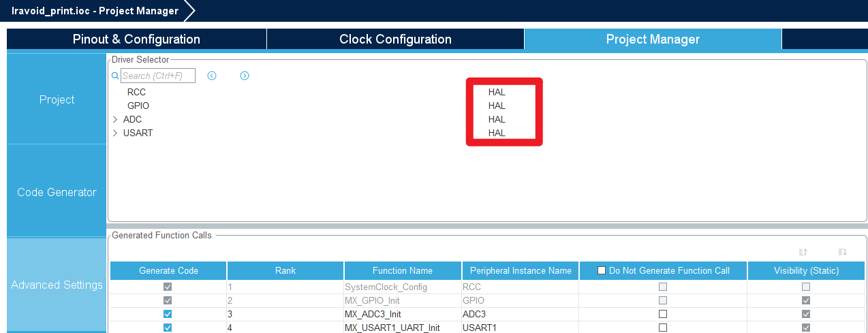Click the search magnifier icon in Driver Selector
868x333 pixels.
tap(115, 76)
